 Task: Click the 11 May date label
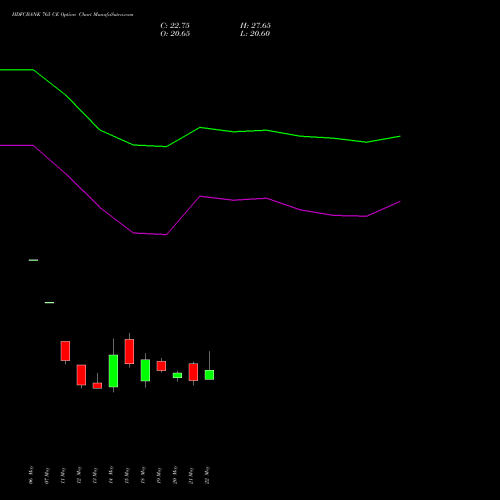pyautogui.click(x=63, y=475)
